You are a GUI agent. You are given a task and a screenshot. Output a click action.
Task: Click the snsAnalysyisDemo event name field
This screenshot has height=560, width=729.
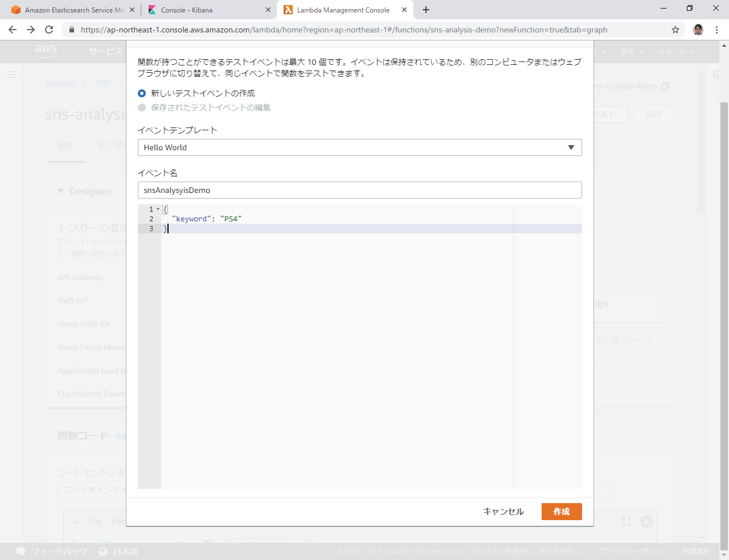pyautogui.click(x=359, y=190)
